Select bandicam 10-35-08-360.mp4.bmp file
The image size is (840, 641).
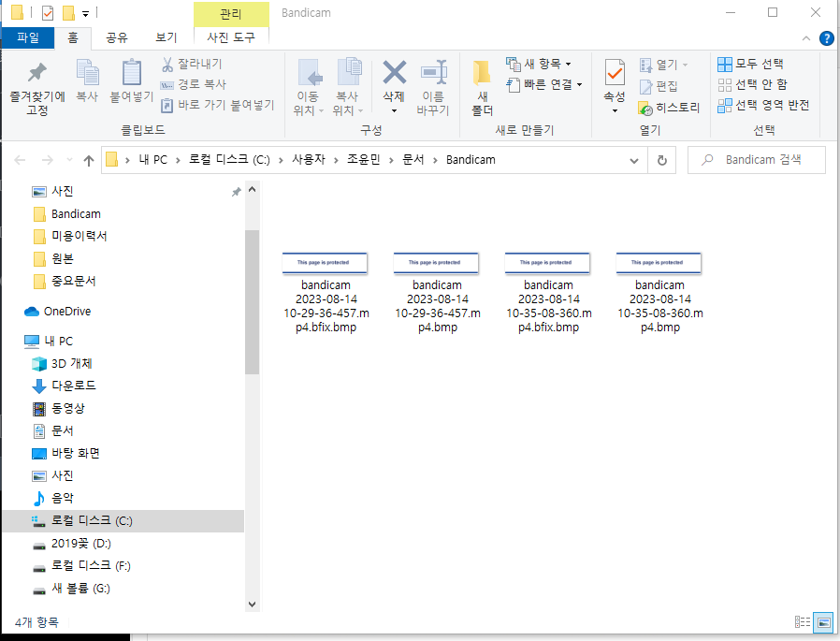pos(660,293)
